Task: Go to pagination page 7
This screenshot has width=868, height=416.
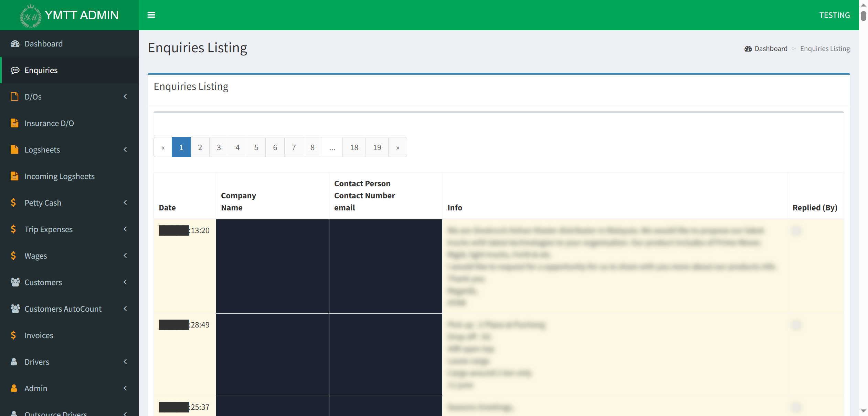Action: coord(294,147)
